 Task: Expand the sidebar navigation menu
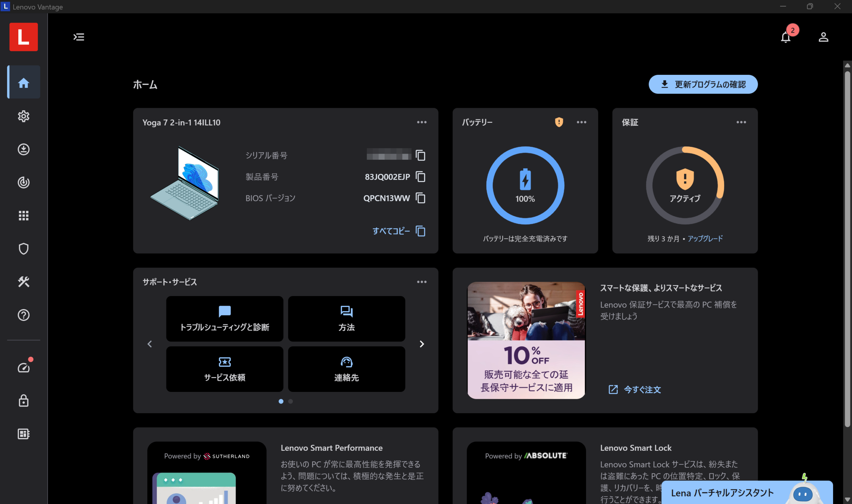click(79, 37)
